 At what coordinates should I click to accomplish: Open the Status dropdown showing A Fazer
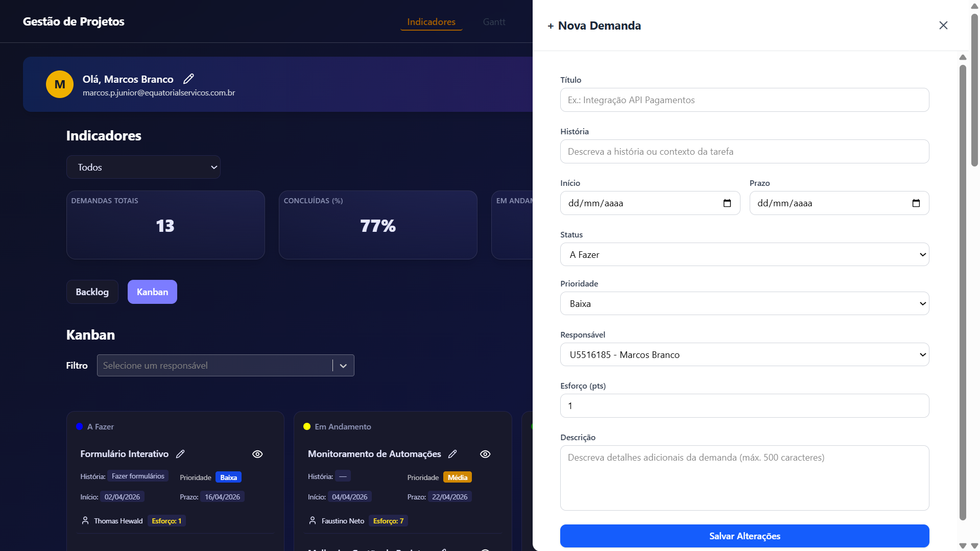point(745,254)
